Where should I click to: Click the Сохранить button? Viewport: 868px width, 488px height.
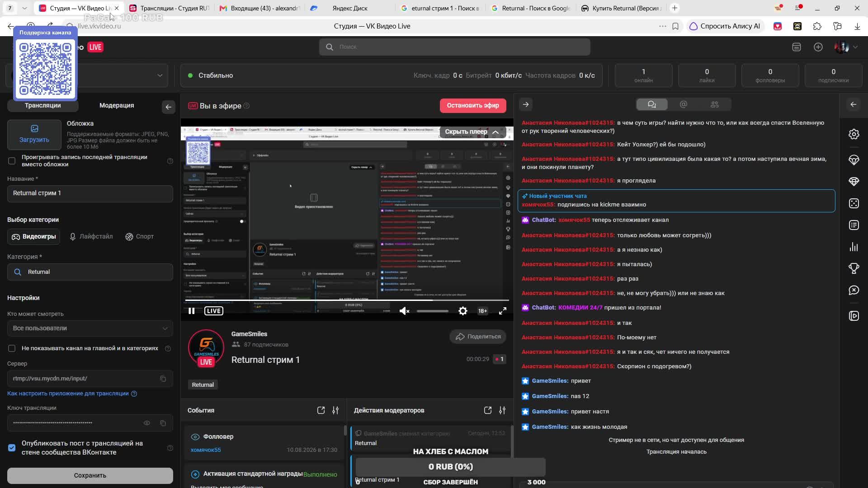(90, 475)
